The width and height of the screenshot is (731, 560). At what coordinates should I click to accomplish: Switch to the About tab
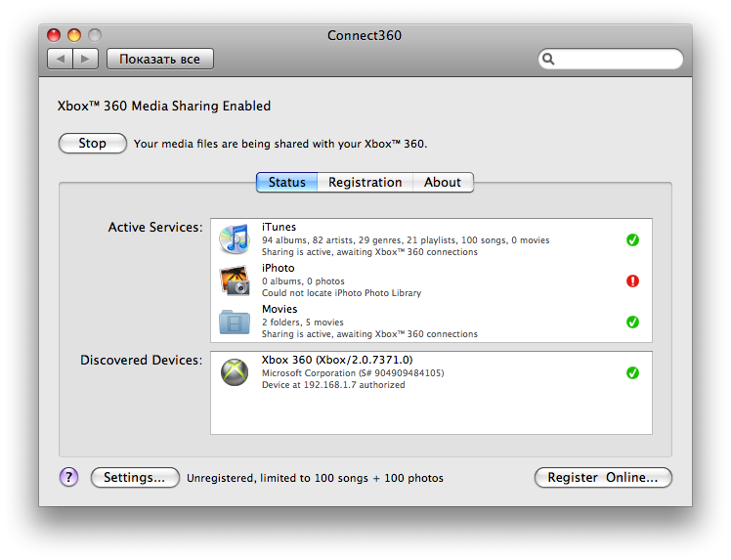tap(443, 183)
